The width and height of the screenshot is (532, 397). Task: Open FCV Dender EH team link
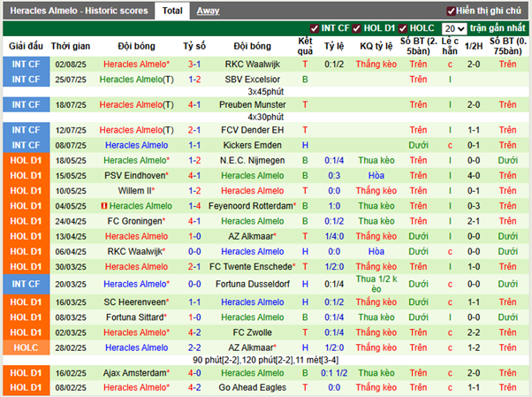pyautogui.click(x=253, y=130)
